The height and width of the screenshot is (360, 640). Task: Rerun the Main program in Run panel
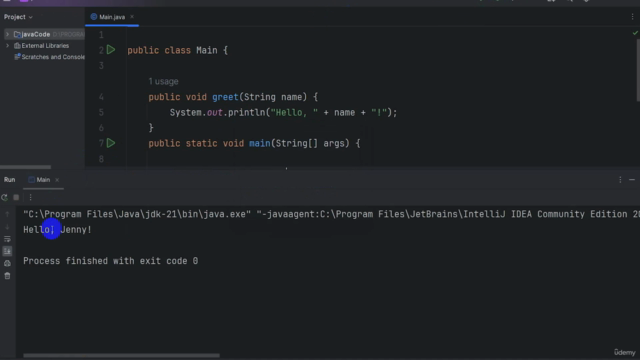(x=4, y=198)
